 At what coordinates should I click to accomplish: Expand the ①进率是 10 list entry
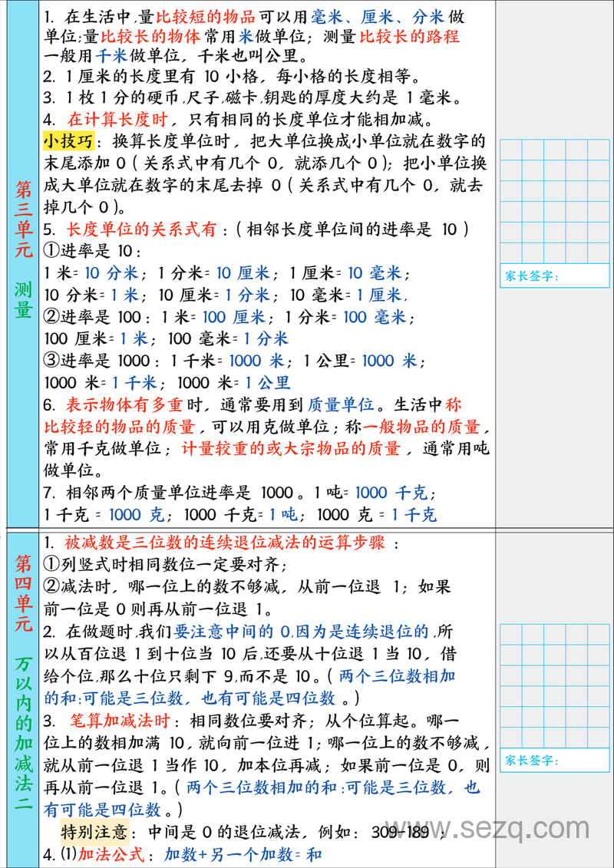pyautogui.click(x=83, y=249)
